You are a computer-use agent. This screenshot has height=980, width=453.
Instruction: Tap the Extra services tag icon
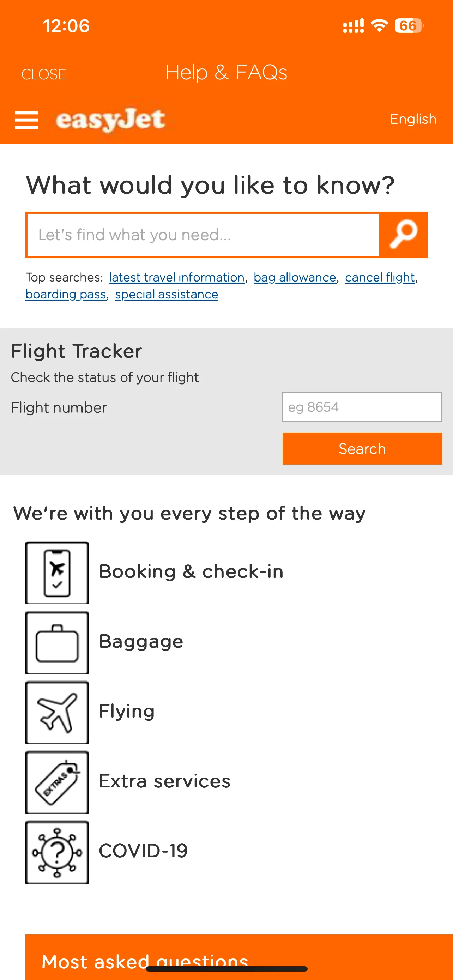57,782
